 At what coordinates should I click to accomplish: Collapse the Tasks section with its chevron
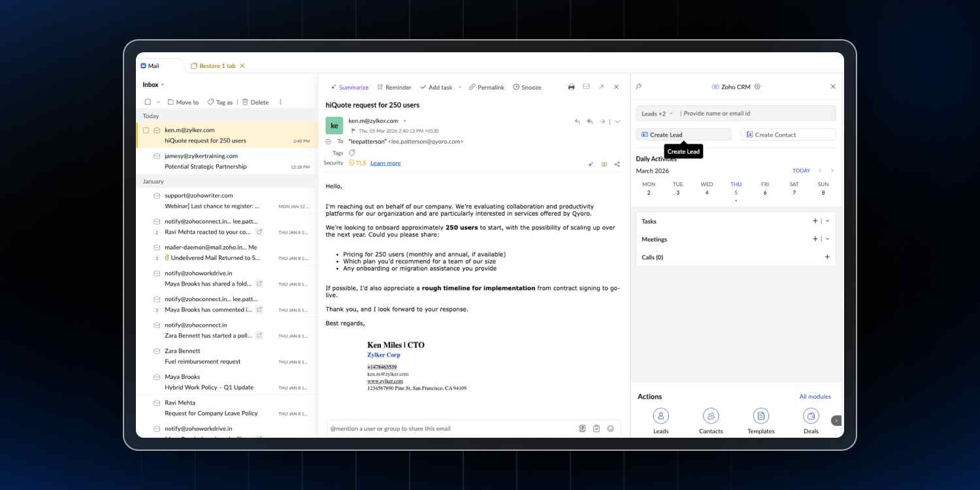827,221
